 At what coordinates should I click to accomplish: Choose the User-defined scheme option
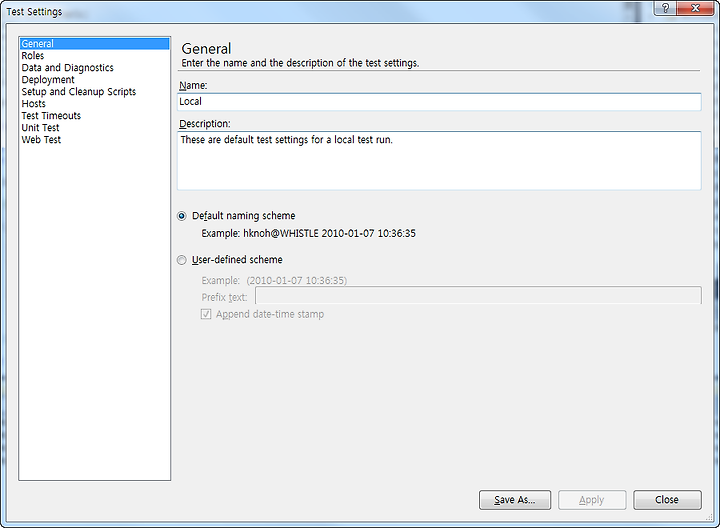[x=182, y=260]
